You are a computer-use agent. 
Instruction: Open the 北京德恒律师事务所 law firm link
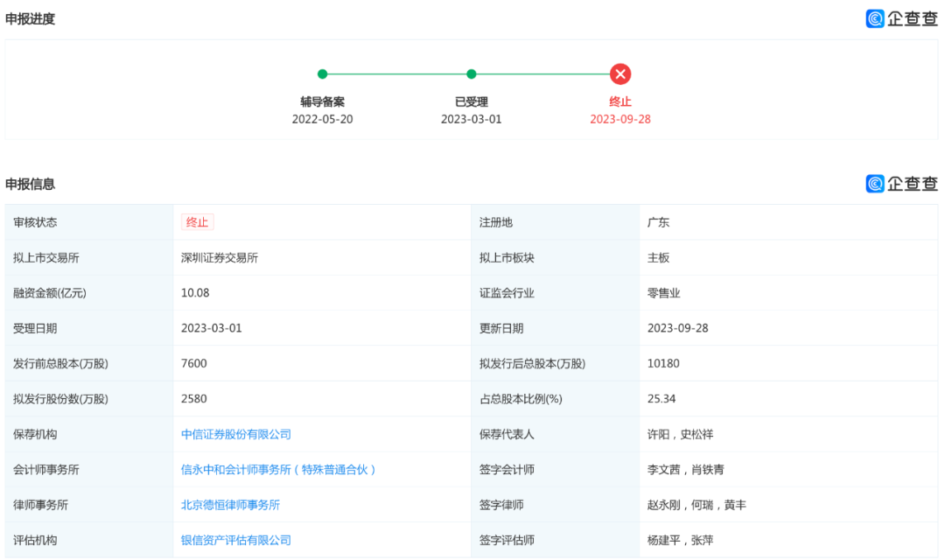pos(228,504)
